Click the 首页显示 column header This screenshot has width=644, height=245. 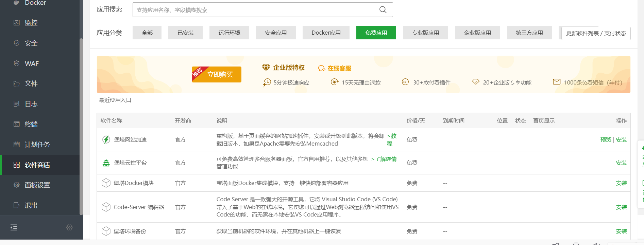(x=544, y=120)
